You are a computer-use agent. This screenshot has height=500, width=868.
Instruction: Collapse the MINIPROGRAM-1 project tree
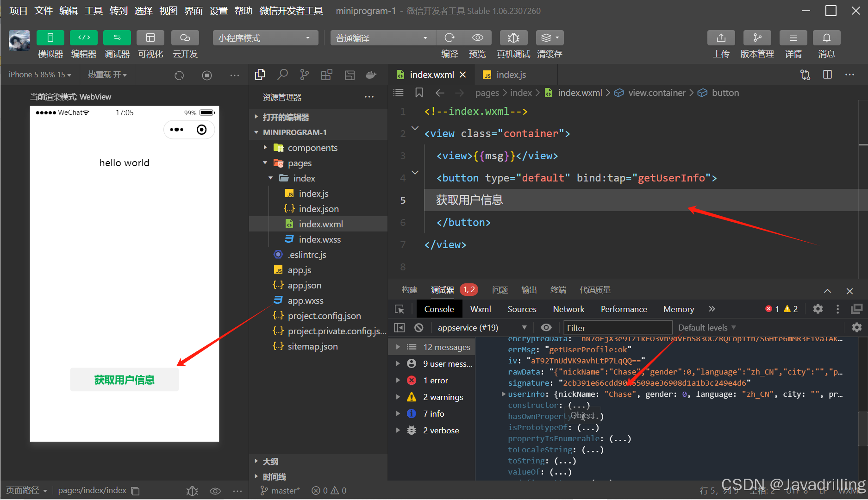318,132
